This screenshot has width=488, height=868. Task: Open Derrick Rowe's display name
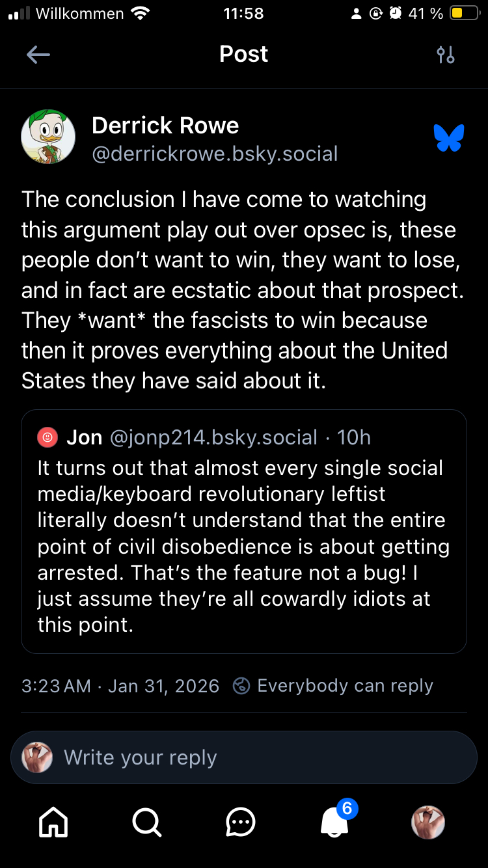pyautogui.click(x=165, y=125)
